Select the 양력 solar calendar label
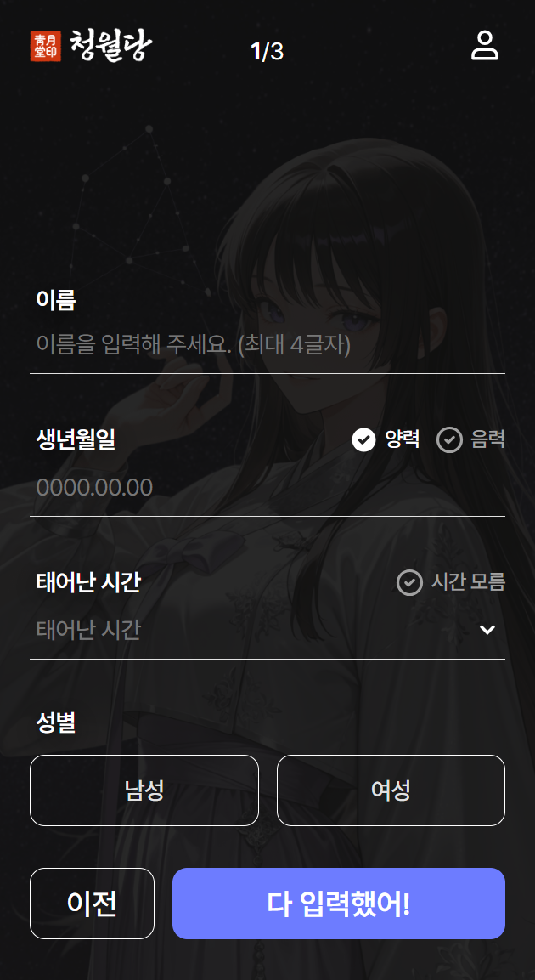Viewport: 535px width, 980px height. (403, 440)
